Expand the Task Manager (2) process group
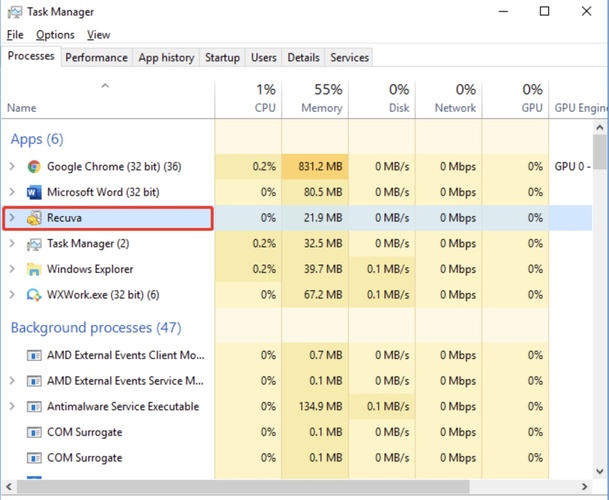 point(12,244)
